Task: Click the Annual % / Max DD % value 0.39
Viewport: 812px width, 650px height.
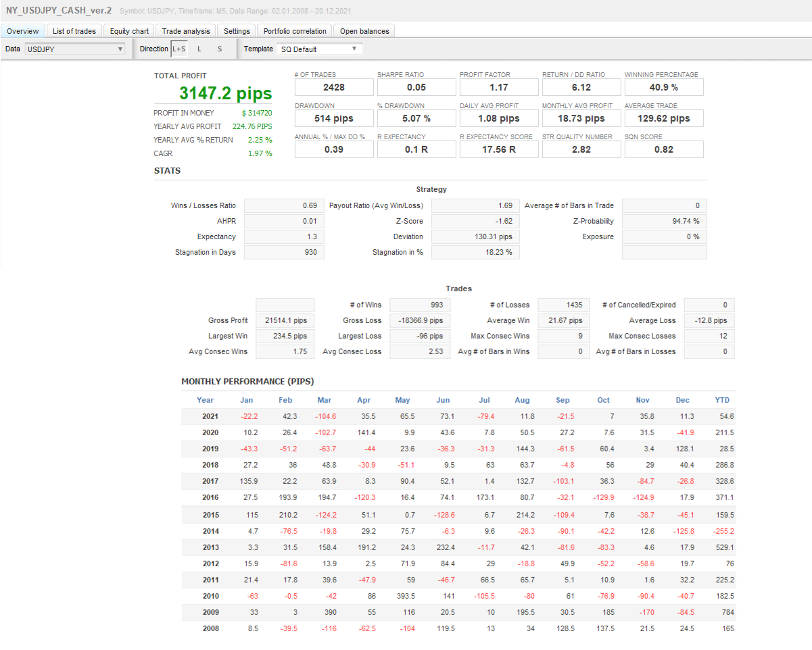Action: [334, 149]
